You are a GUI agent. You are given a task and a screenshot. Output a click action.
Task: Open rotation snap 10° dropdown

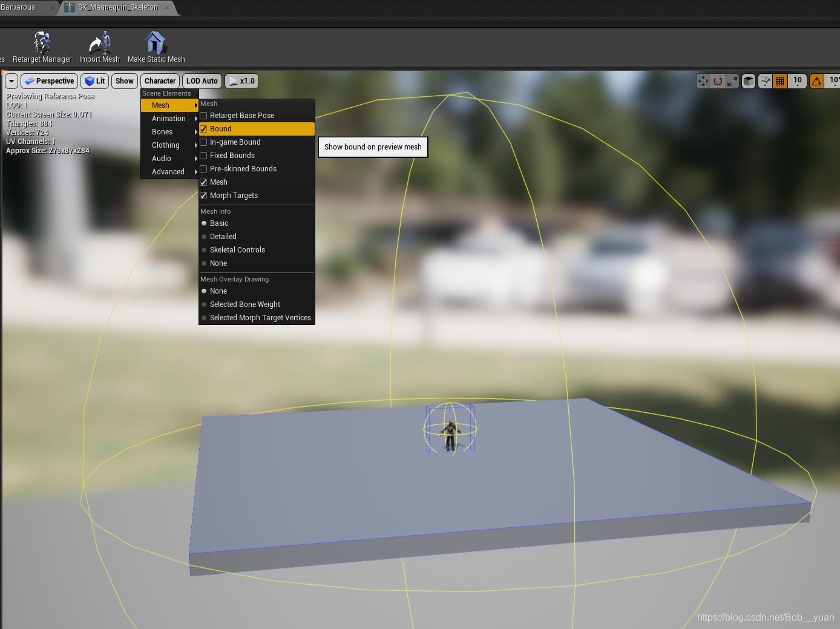coord(833,81)
